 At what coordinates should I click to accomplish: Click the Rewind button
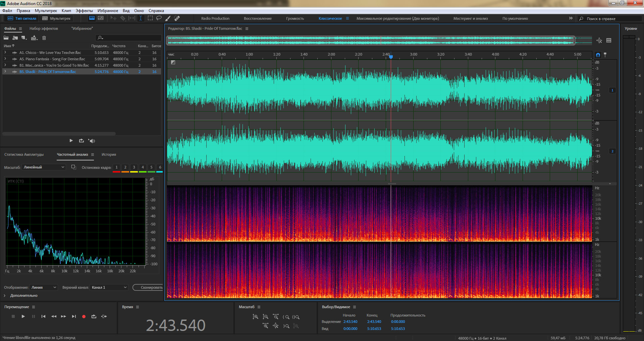(54, 316)
